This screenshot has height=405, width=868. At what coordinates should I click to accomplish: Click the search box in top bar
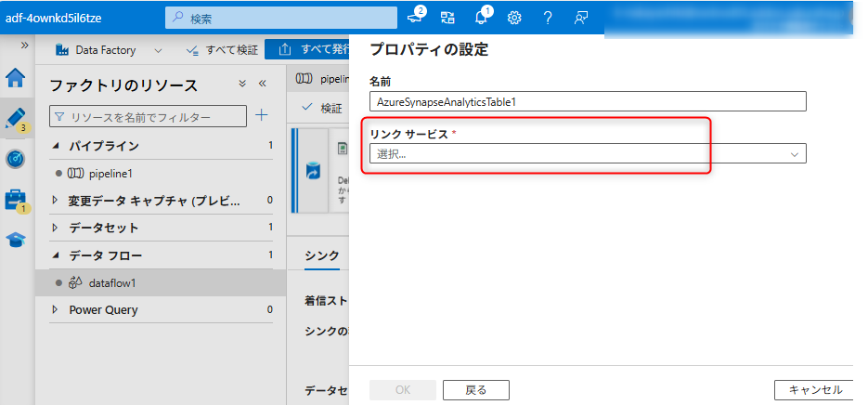pyautogui.click(x=281, y=18)
